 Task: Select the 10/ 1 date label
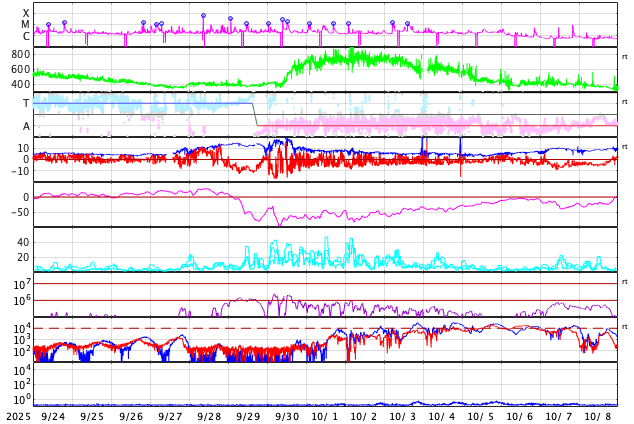(x=325, y=416)
